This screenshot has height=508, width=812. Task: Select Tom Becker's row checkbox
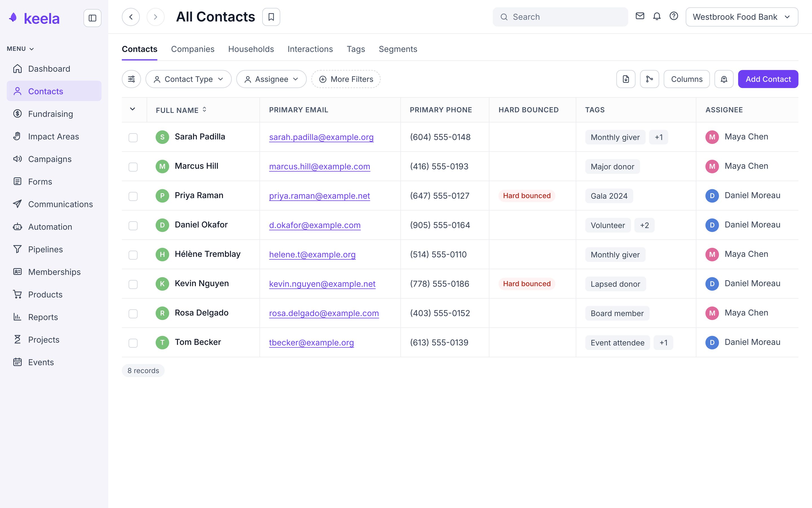coord(133,343)
